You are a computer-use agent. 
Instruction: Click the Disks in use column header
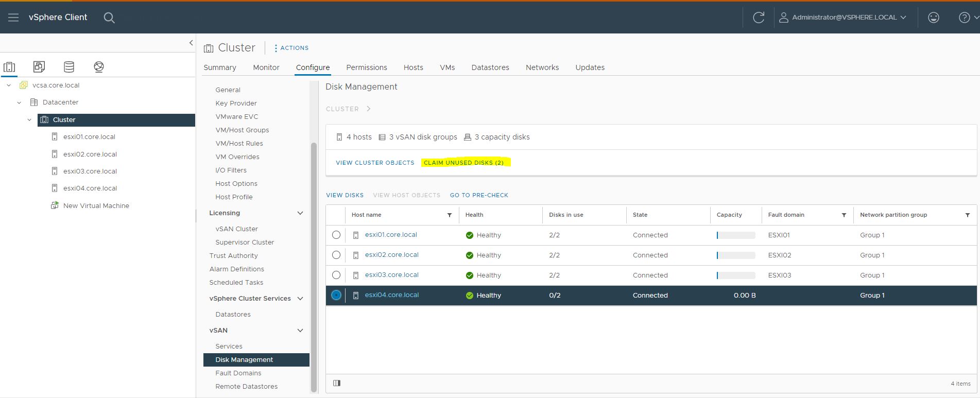(566, 215)
